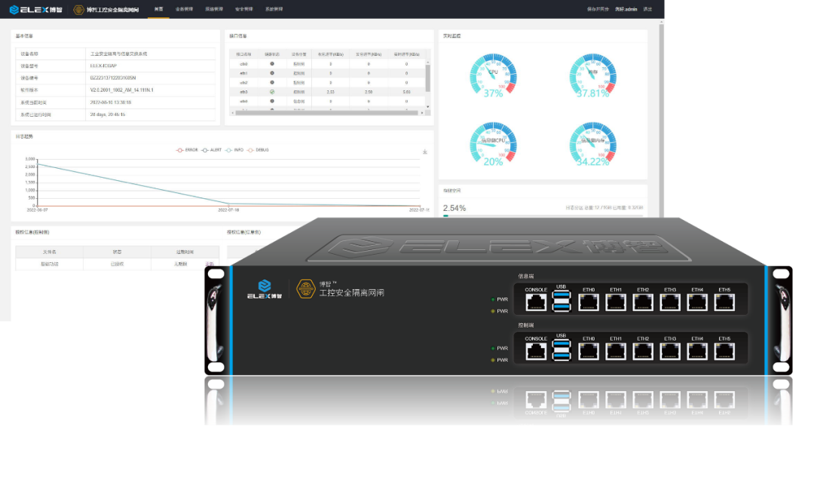Click the download icon on the log trend chart
This screenshot has width=814, height=504.
(x=425, y=151)
